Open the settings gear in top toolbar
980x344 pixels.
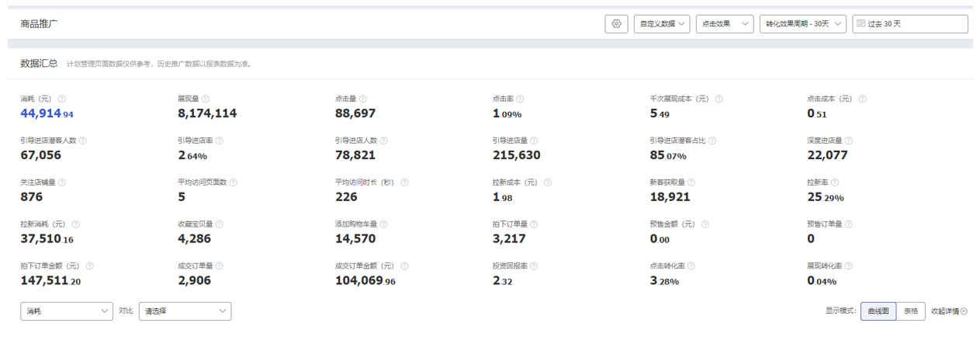(x=616, y=24)
